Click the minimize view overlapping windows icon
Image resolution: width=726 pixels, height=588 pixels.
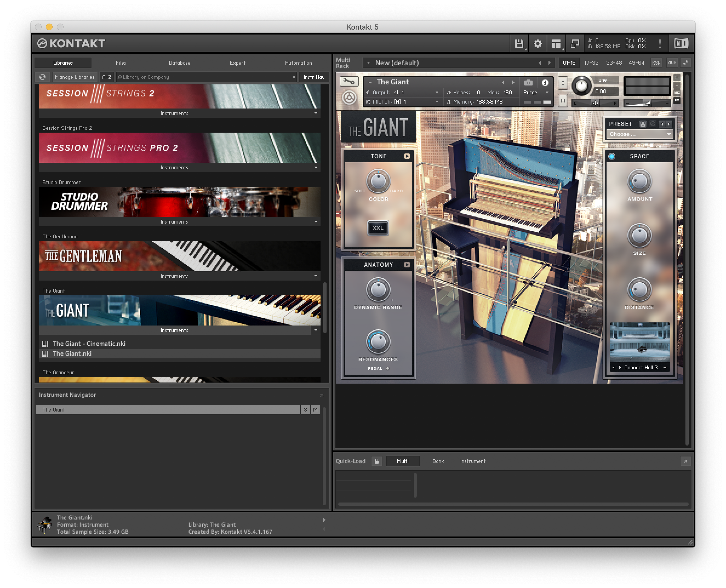575,43
